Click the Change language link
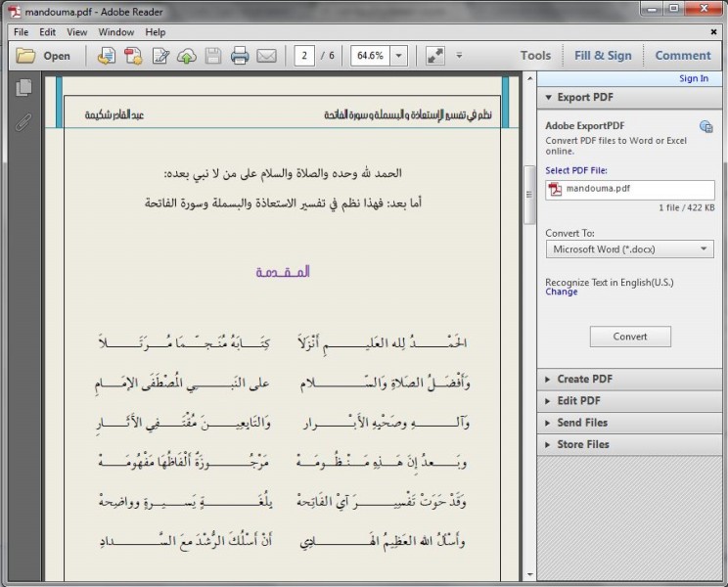728x587 pixels. click(x=562, y=292)
